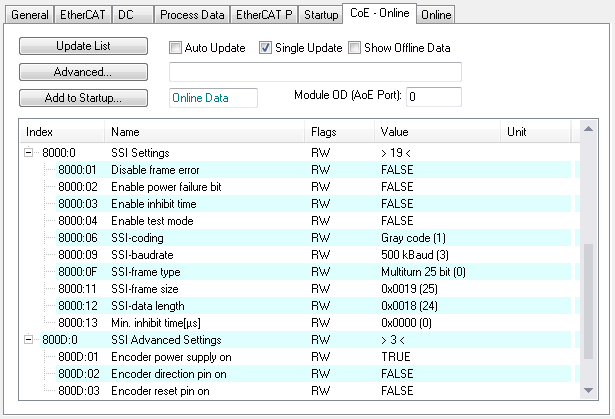Viewport: 615px width, 419px height.
Task: Click the list scroll-down arrow
Action: [x=588, y=390]
